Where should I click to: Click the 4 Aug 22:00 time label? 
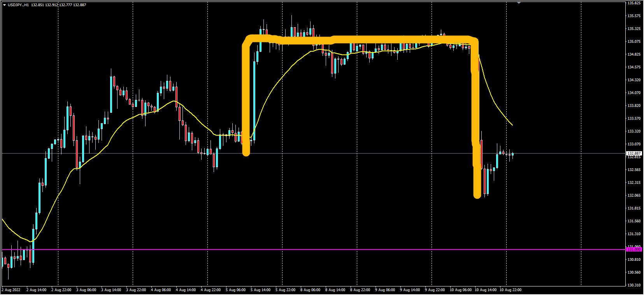pyautogui.click(x=211, y=290)
